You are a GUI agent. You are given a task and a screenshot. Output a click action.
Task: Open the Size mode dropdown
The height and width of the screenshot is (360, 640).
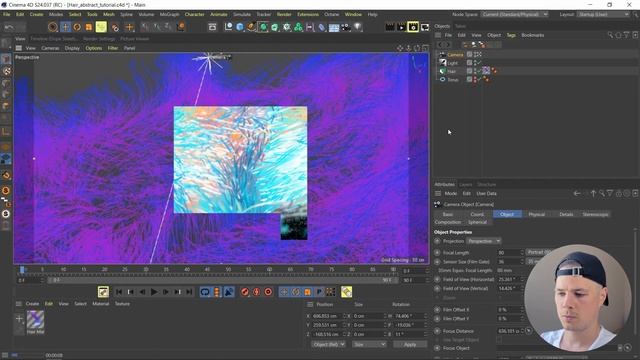pos(369,344)
